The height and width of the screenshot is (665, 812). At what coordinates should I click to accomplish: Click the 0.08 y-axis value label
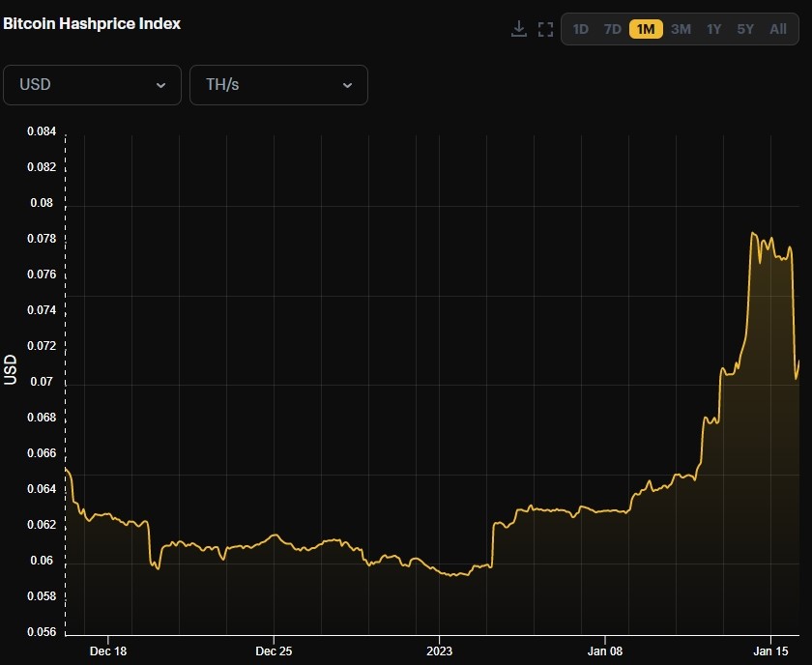point(41,203)
